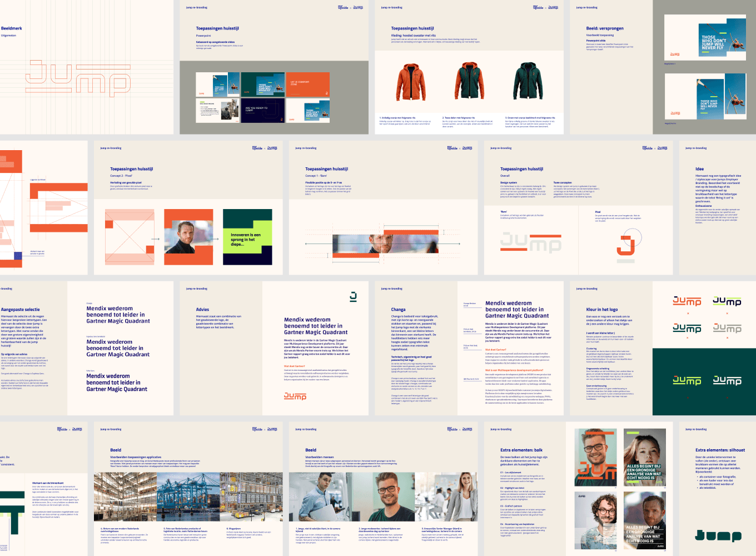The image size is (756, 556).
Task: Select the pink outline wireframe pixel diagram
Action: pos(130,237)
